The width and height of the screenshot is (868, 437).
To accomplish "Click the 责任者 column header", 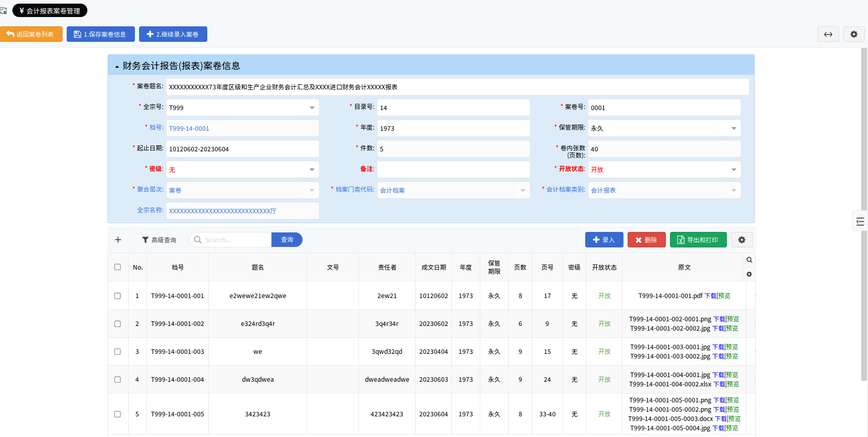I will [387, 267].
